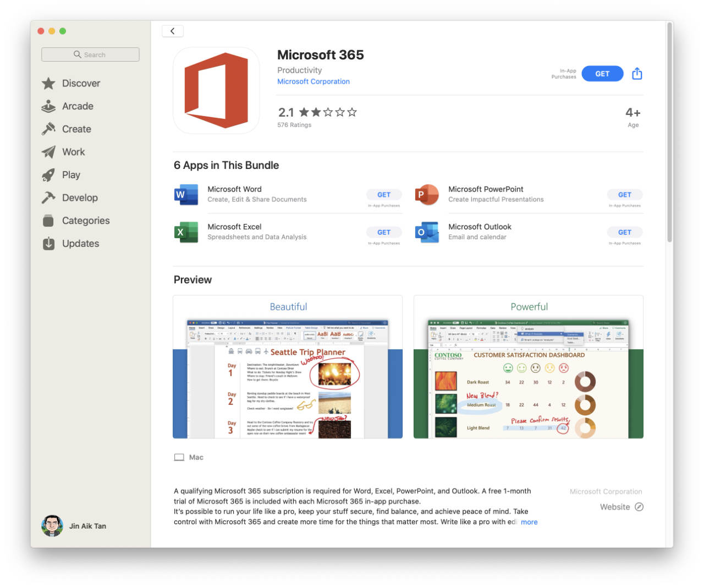Click the "4+" age rating
The width and height of the screenshot is (704, 588).
coord(633,112)
